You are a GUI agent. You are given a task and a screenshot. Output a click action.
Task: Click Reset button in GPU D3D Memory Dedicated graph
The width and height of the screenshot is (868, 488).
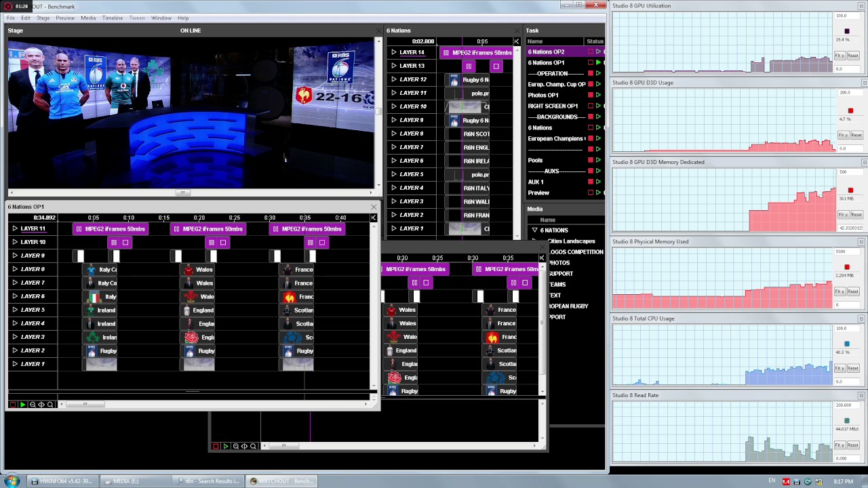coord(856,214)
